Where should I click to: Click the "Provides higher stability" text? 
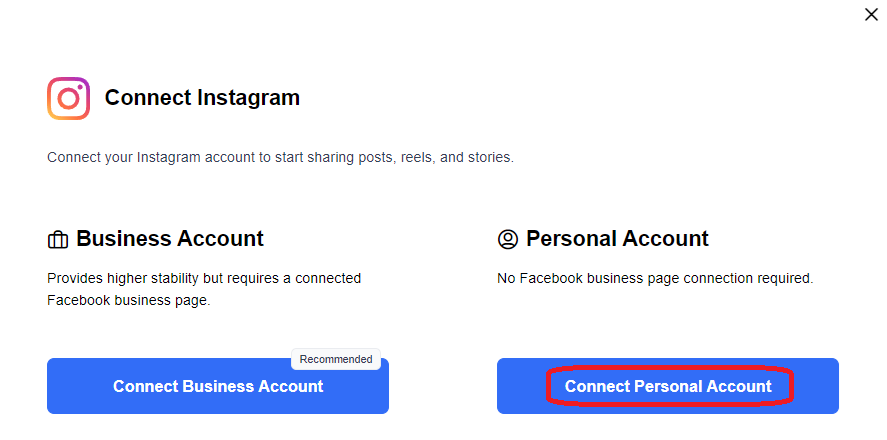pyautogui.click(x=125, y=278)
